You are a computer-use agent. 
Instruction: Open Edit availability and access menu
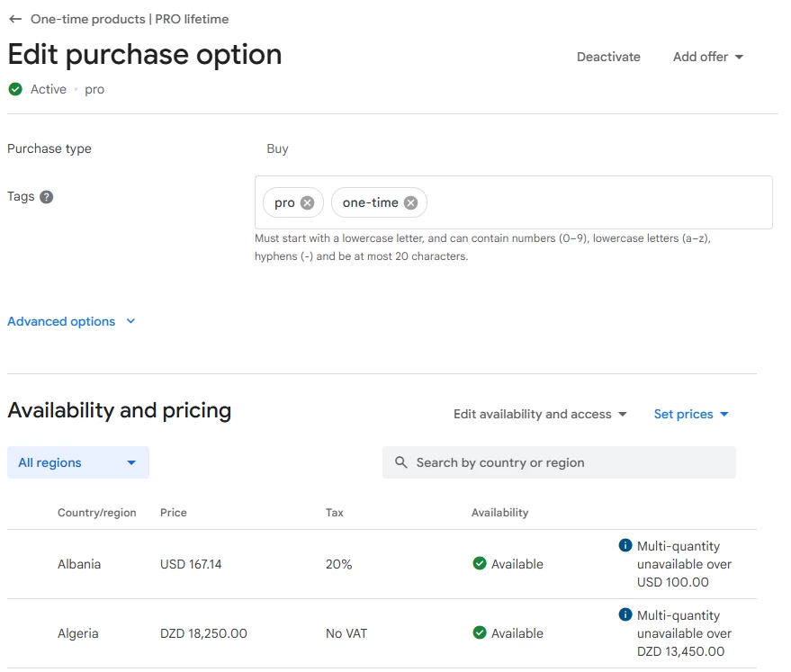point(540,414)
